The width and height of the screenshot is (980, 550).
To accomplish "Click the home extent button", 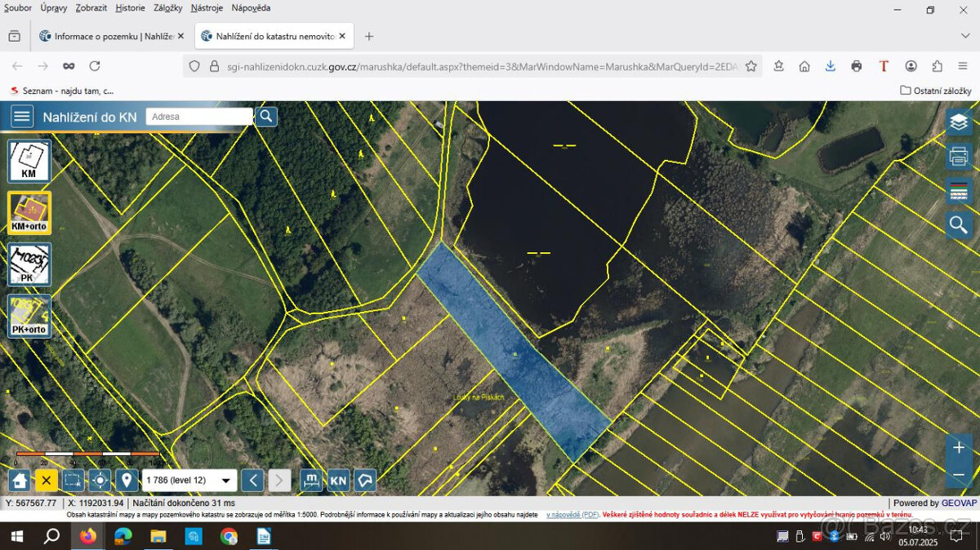I will (20, 481).
